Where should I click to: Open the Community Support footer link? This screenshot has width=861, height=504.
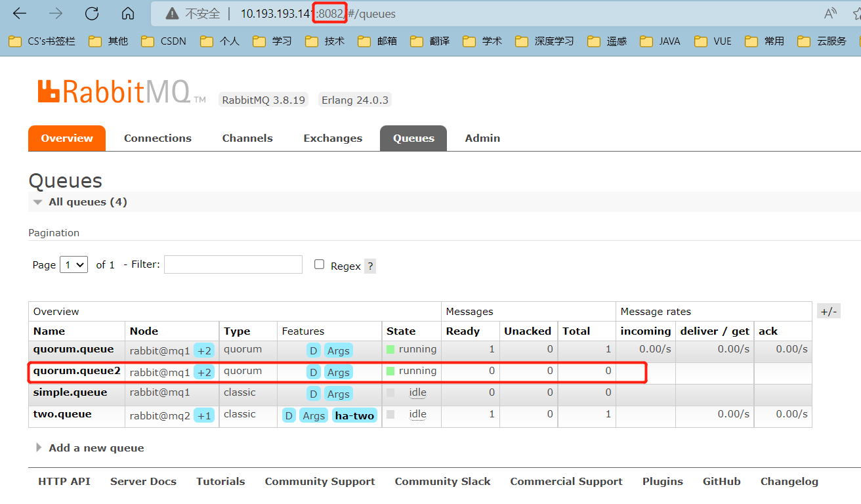(320, 481)
